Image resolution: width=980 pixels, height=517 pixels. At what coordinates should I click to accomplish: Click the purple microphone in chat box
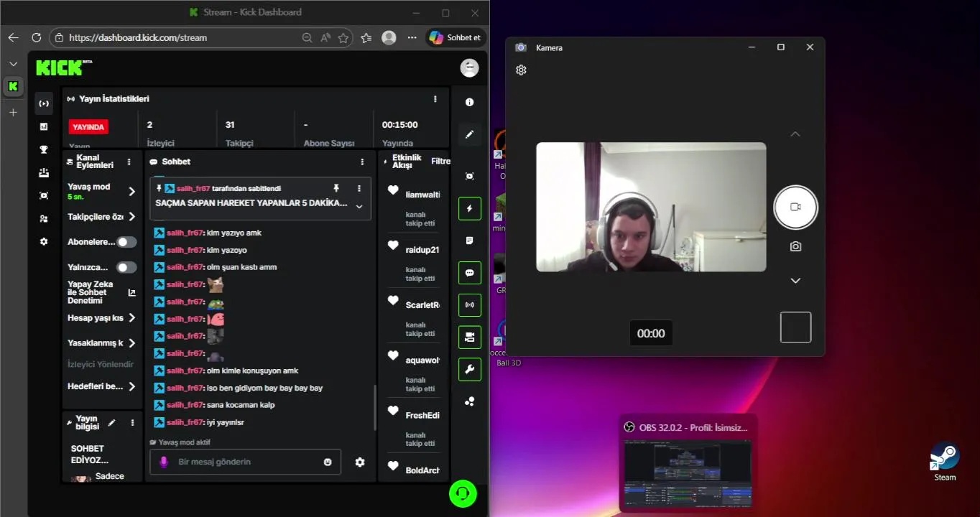163,462
